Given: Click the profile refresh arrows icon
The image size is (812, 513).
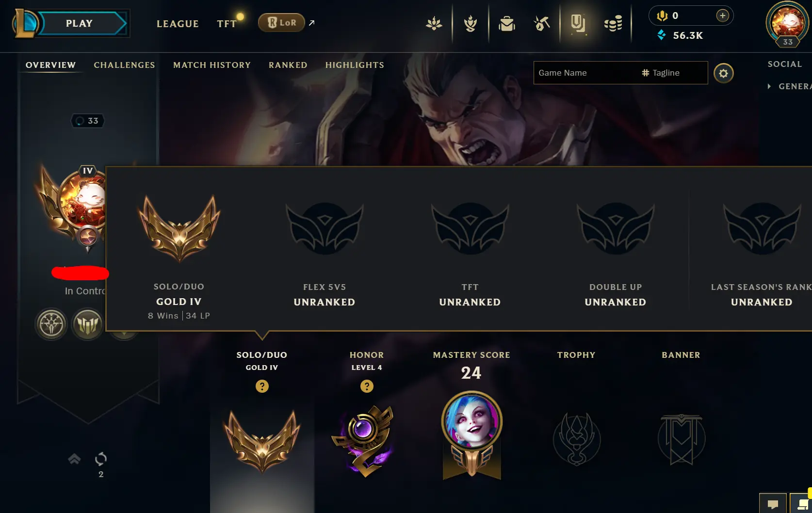Looking at the screenshot, I should pos(101,459).
